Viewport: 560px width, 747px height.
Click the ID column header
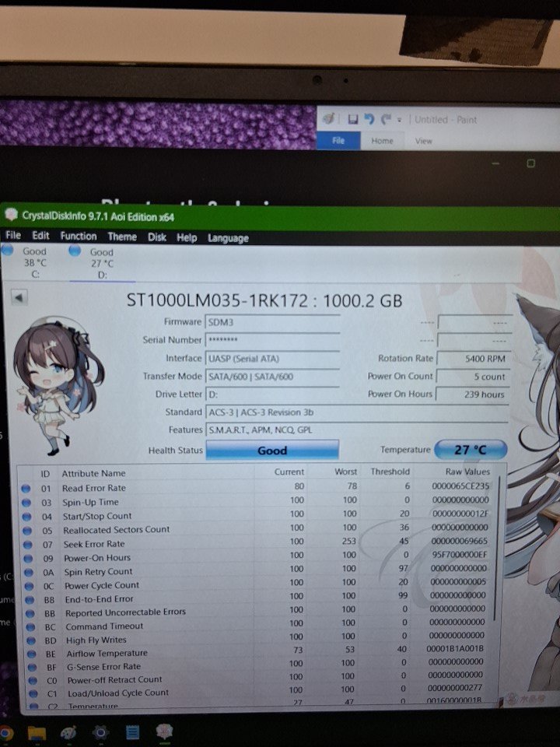(45, 474)
